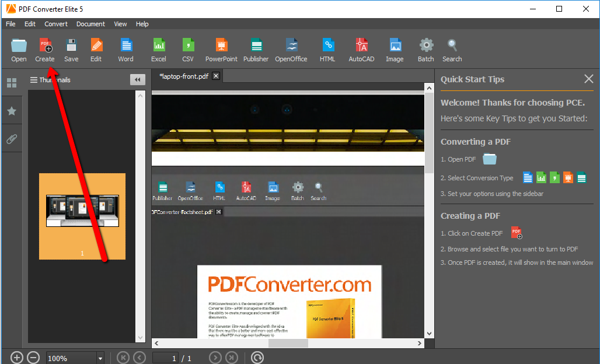600x364 pixels.
Task: Switch to the laptop-front.pdf tab
Action: pos(184,76)
